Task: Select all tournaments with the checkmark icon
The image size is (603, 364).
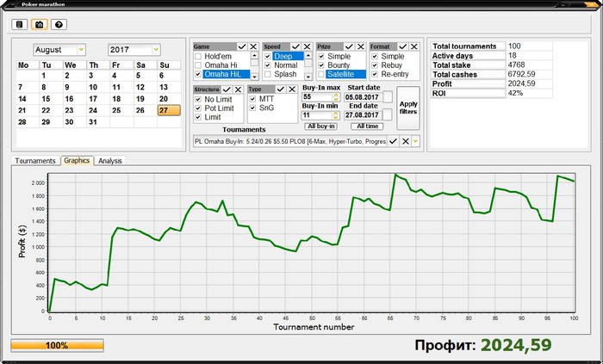Action: [393, 141]
